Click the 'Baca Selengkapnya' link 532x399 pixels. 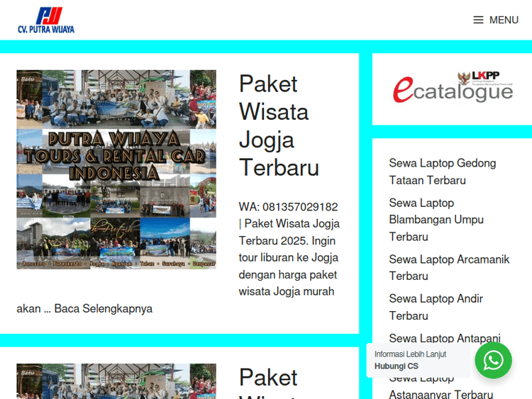pos(103,308)
